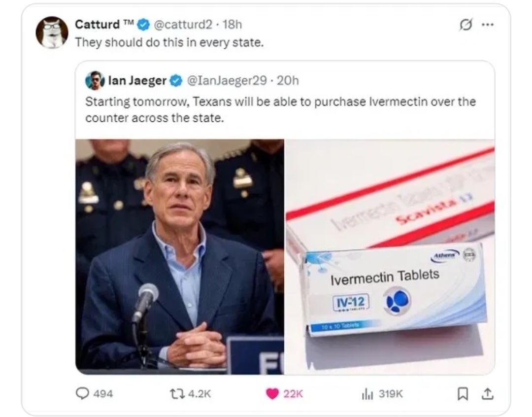Open the Catturd display name link

97,25
